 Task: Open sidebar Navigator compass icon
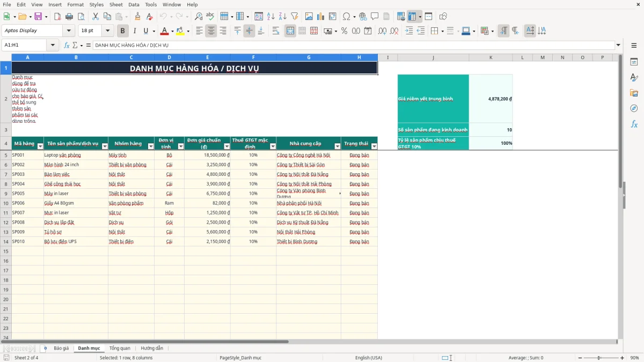[634, 108]
